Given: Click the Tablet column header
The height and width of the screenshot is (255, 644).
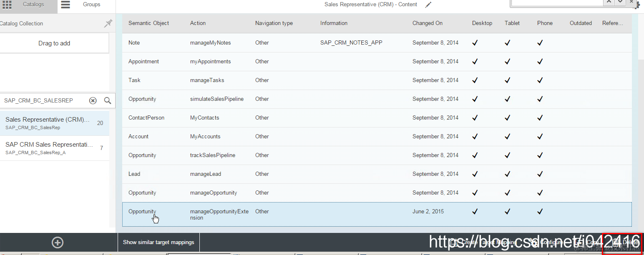Looking at the screenshot, I should [x=512, y=23].
